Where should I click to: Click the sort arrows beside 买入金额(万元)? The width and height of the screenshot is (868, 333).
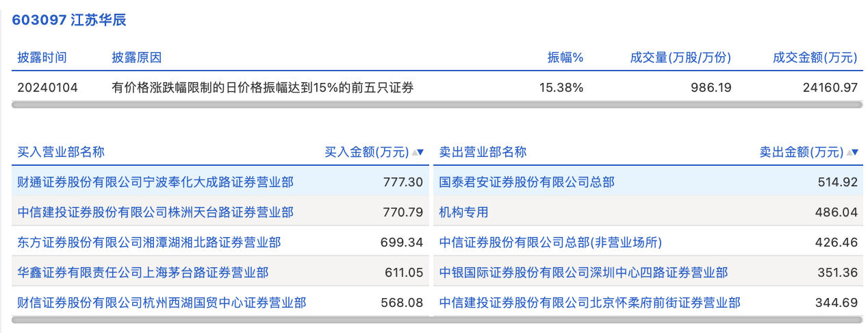click(418, 152)
